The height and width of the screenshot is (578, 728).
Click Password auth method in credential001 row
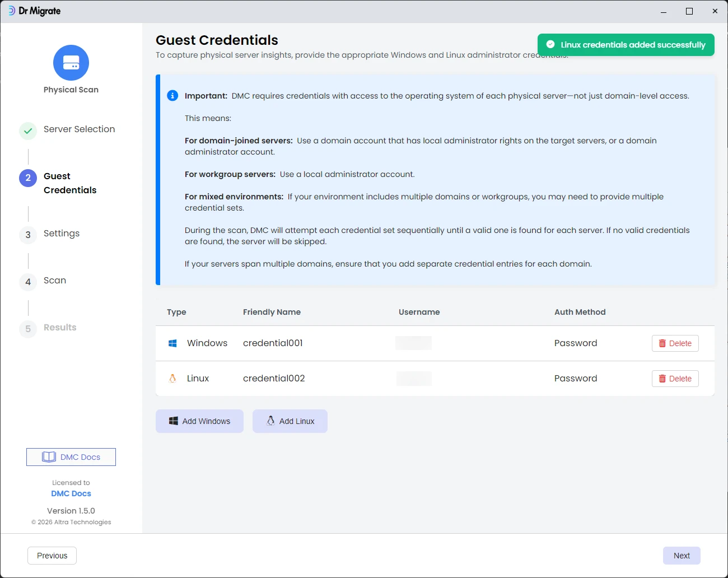(x=576, y=343)
